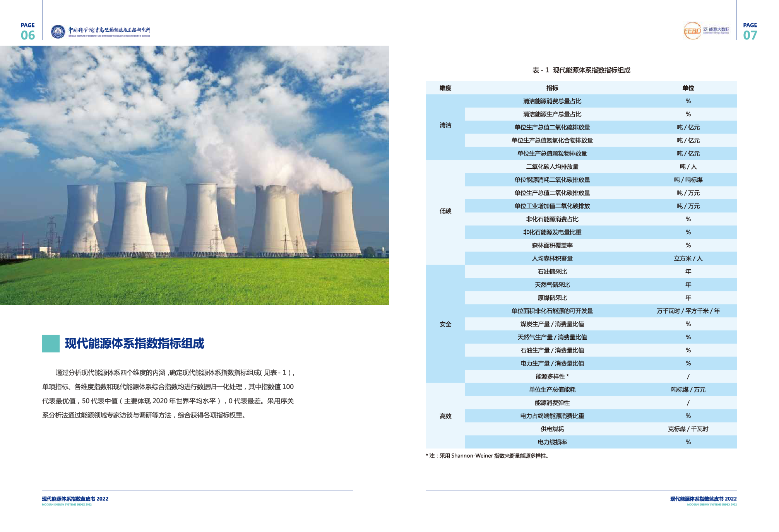The width and height of the screenshot is (779, 532).
Task: Click the cooling towers photograph
Action: pos(195,175)
